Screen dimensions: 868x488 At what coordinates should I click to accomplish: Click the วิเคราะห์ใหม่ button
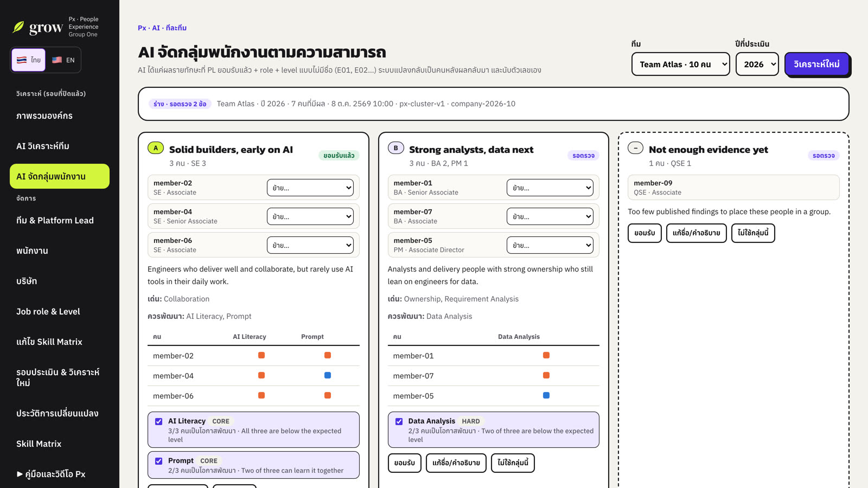[x=816, y=64]
